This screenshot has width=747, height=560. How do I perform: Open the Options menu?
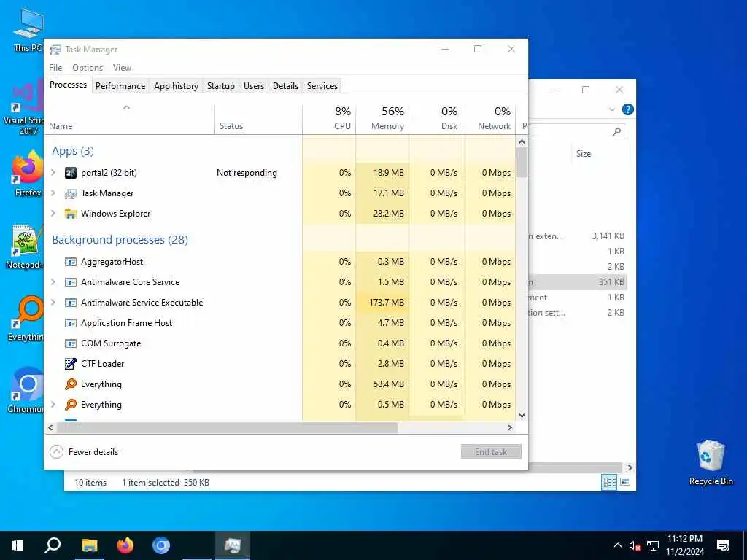pyautogui.click(x=88, y=68)
